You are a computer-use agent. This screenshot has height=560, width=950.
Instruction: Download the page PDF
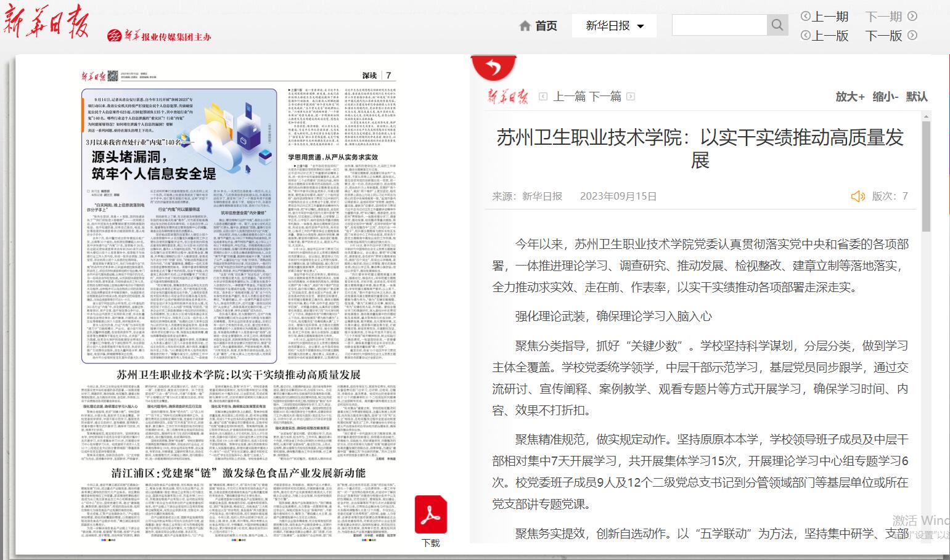[x=431, y=521]
